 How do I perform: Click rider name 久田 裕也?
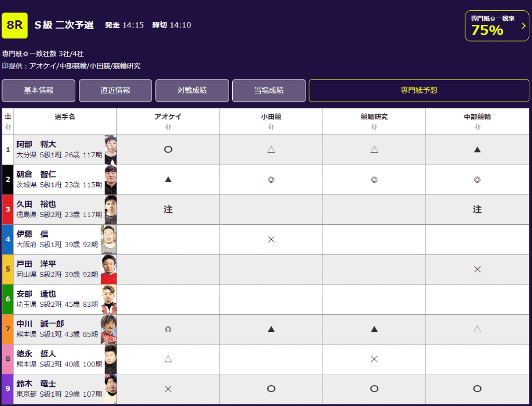coord(36,204)
